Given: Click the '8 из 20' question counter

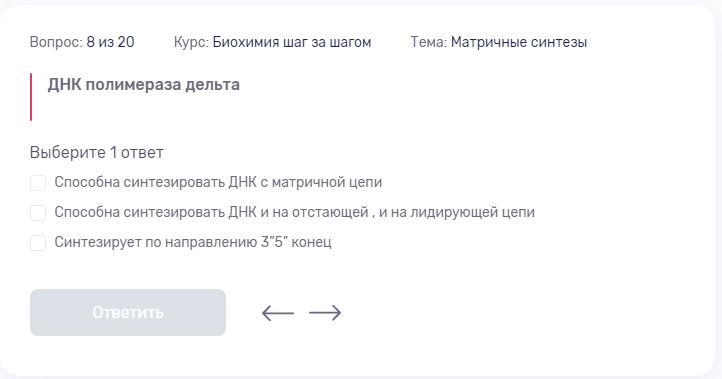Looking at the screenshot, I should [111, 42].
